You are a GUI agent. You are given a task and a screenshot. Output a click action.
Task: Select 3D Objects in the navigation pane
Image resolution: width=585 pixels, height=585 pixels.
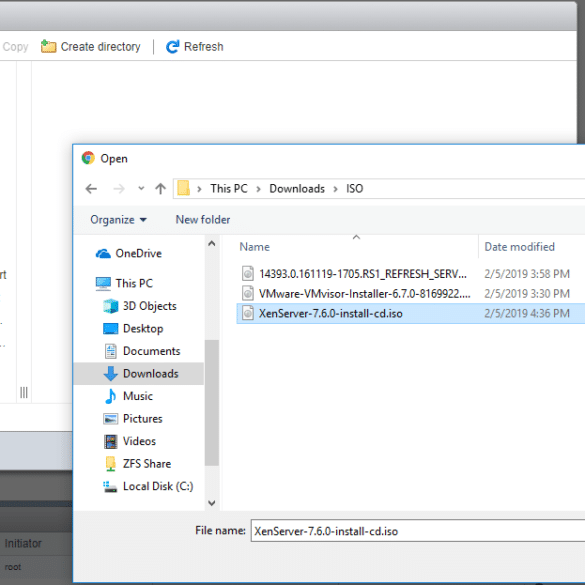150,306
